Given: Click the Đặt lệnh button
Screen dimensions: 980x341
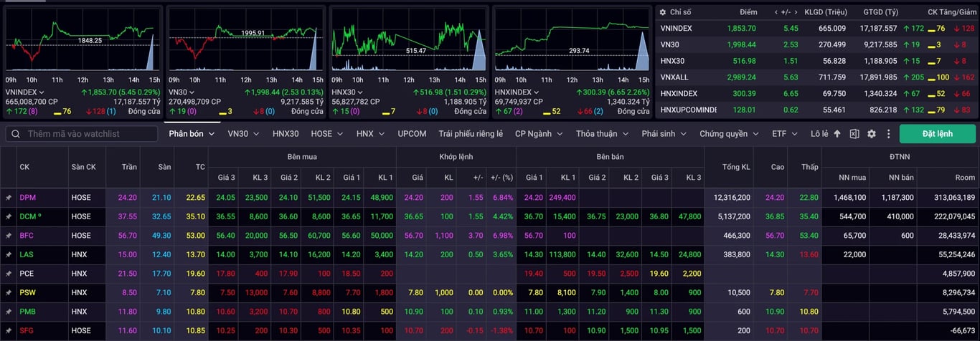Looking at the screenshot, I should (938, 134).
